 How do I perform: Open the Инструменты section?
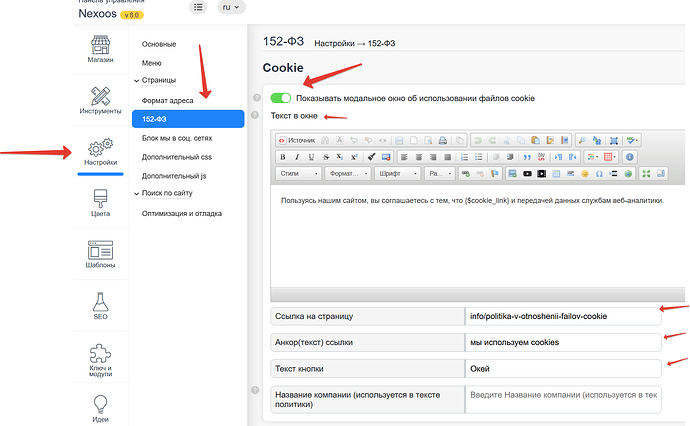(100, 100)
